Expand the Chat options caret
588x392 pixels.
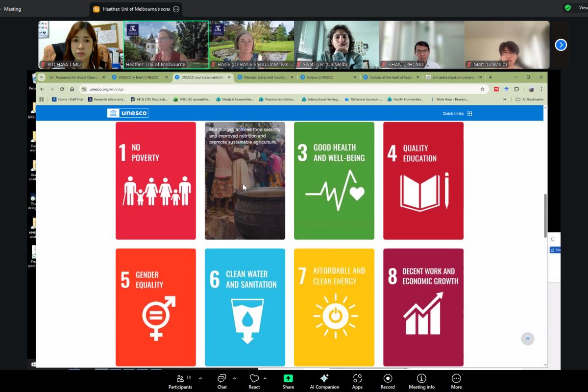coord(234,378)
